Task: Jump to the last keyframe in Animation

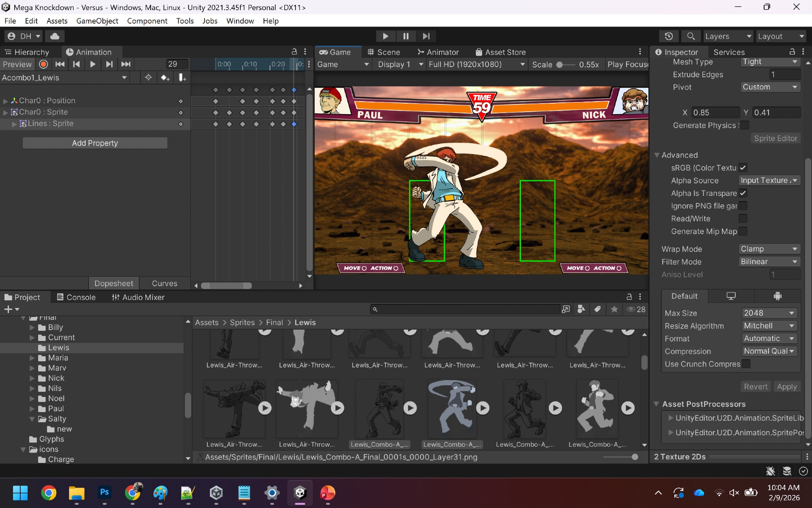Action: pyautogui.click(x=126, y=64)
